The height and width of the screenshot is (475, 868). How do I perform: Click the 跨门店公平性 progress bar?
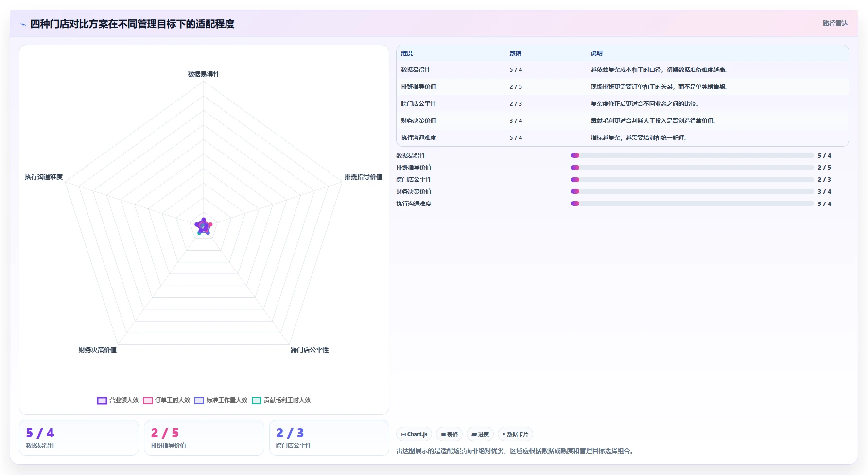pos(692,180)
